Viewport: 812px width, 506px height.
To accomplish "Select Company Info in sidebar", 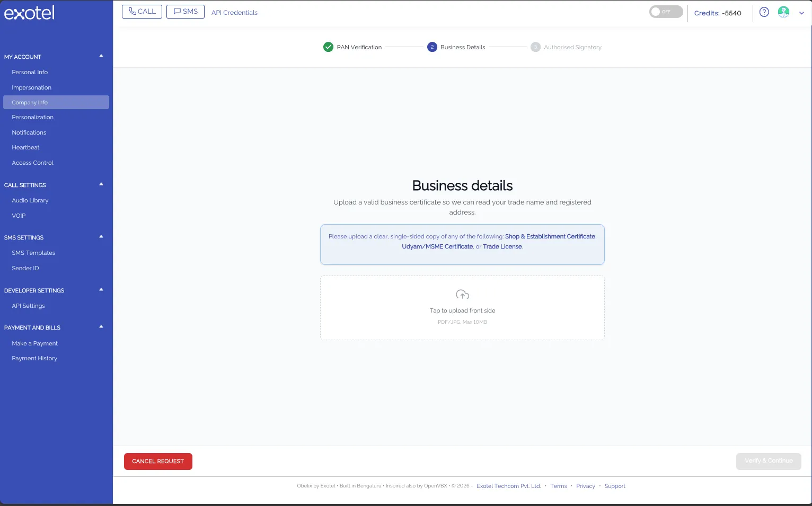I will click(x=56, y=102).
